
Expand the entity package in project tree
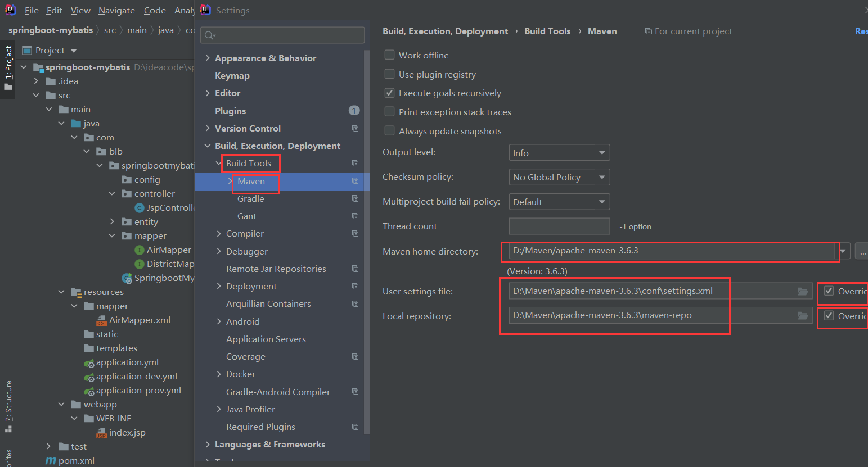(112, 221)
